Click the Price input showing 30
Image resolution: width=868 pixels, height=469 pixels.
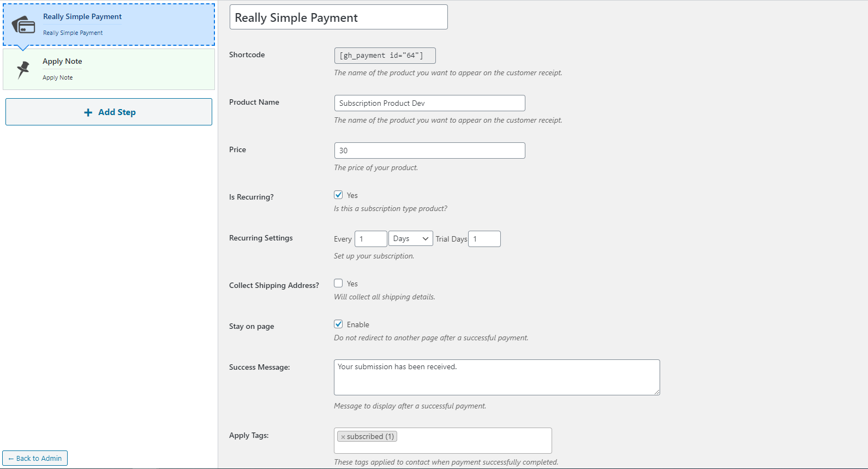[x=429, y=151]
